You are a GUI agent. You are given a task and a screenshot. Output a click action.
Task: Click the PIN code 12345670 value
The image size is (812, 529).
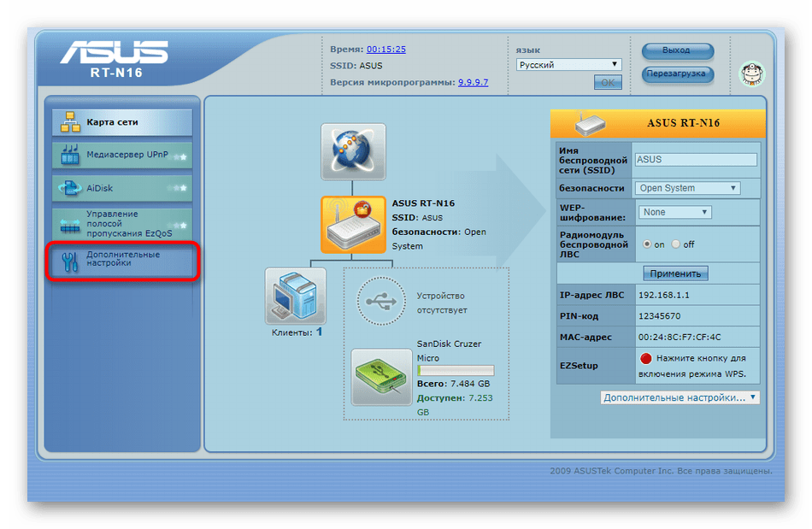(x=659, y=315)
